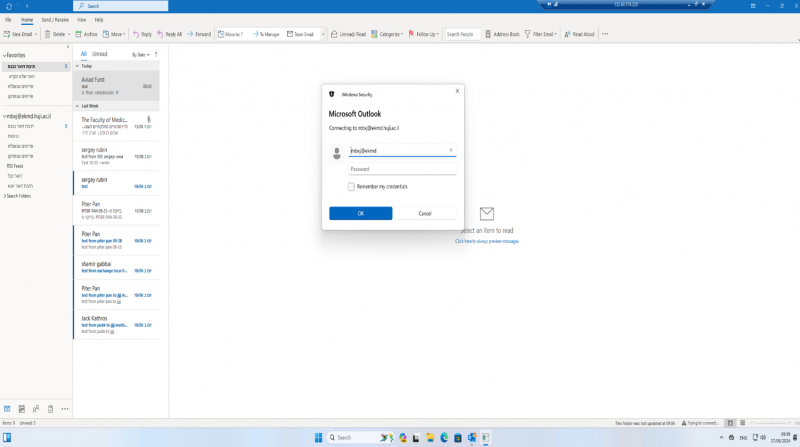Collapse the Today group header

tap(78, 66)
